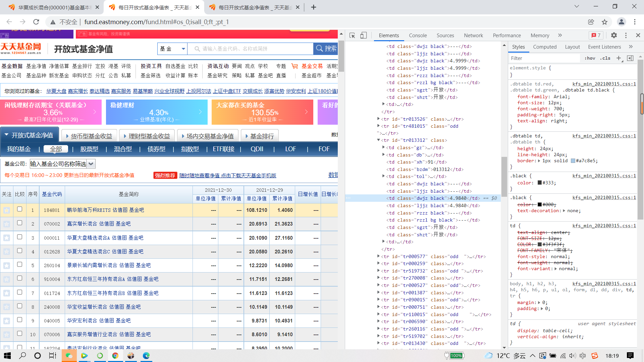
Task: Open DevTools settings gear
Action: point(614,35)
